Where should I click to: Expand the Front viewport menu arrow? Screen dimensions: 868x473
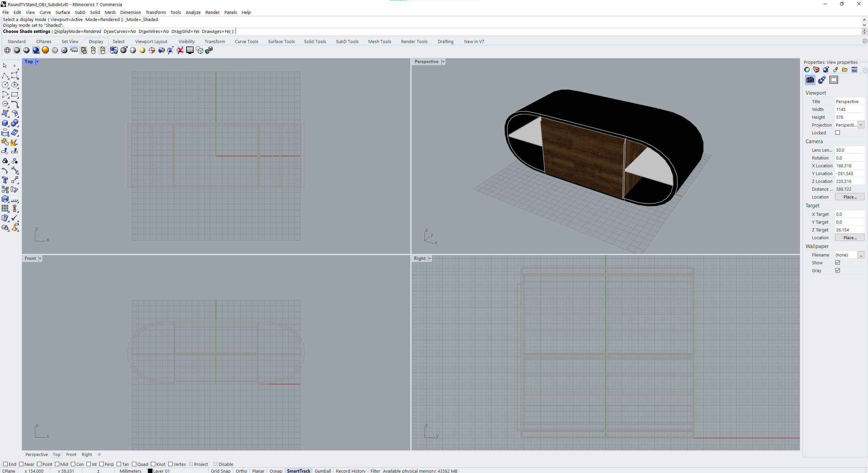40,259
